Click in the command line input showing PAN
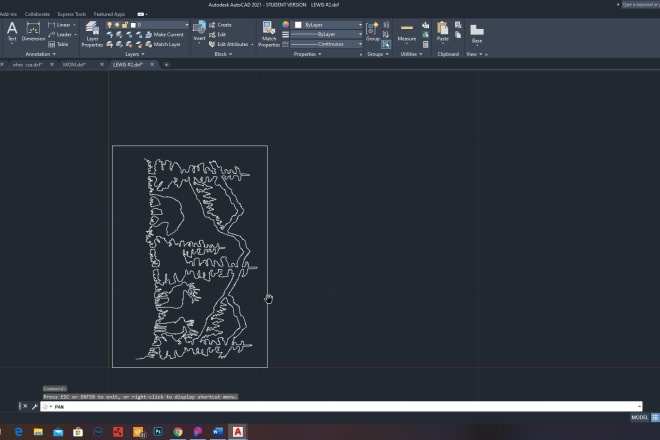The width and height of the screenshot is (660, 440). click(x=341, y=407)
